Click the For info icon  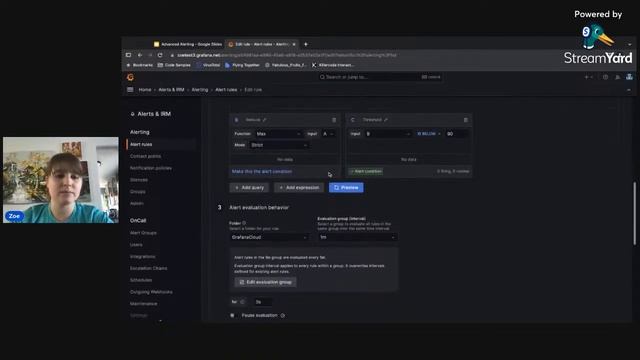click(242, 302)
